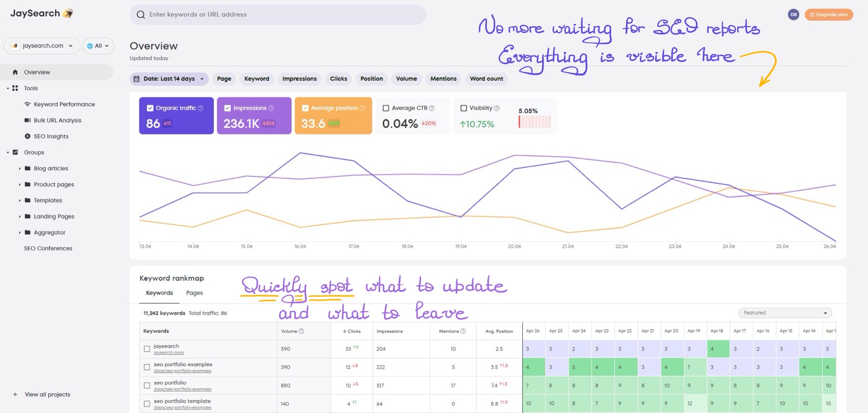Click the Organic traffic help icon

pos(200,108)
